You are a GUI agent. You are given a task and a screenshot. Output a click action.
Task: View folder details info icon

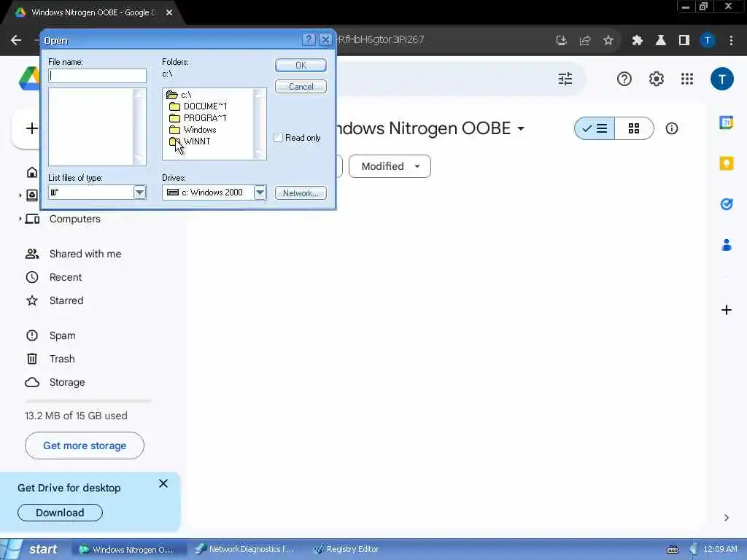(x=672, y=128)
